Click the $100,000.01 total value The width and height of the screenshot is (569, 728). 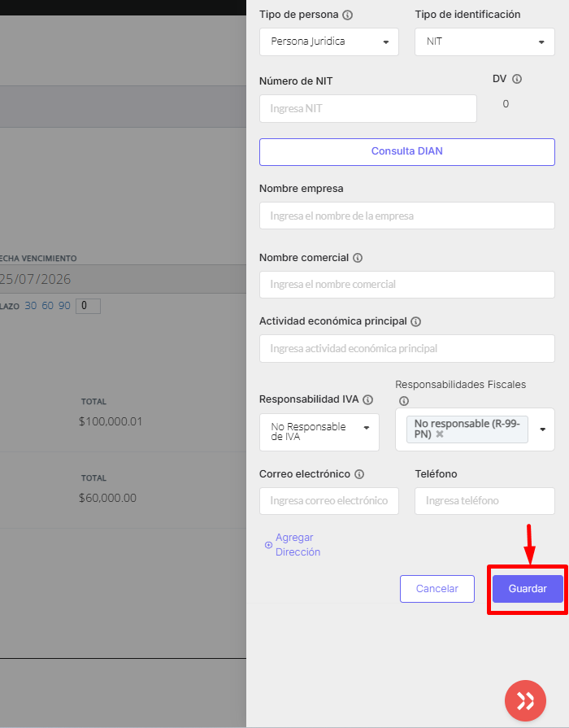coord(111,421)
